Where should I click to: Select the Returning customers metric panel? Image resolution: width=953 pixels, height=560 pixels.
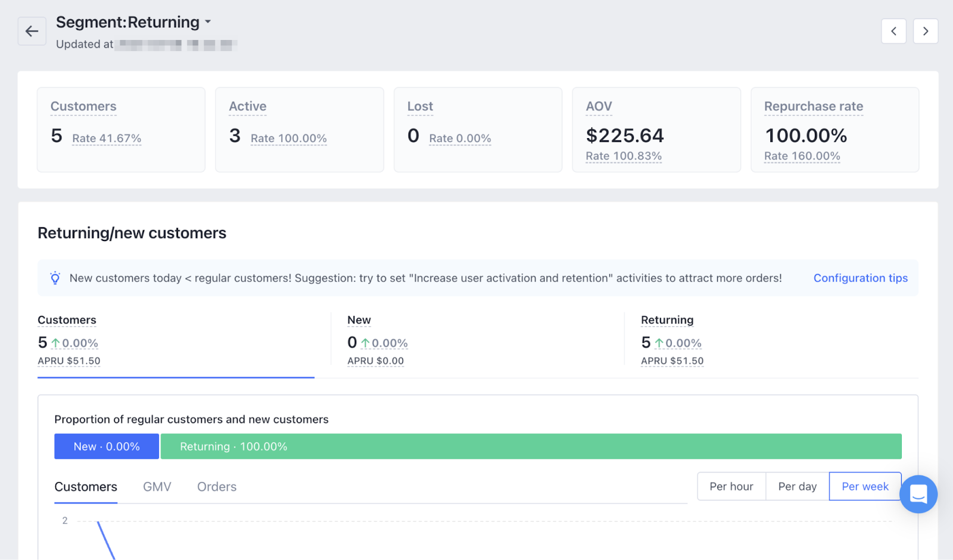pyautogui.click(x=768, y=339)
